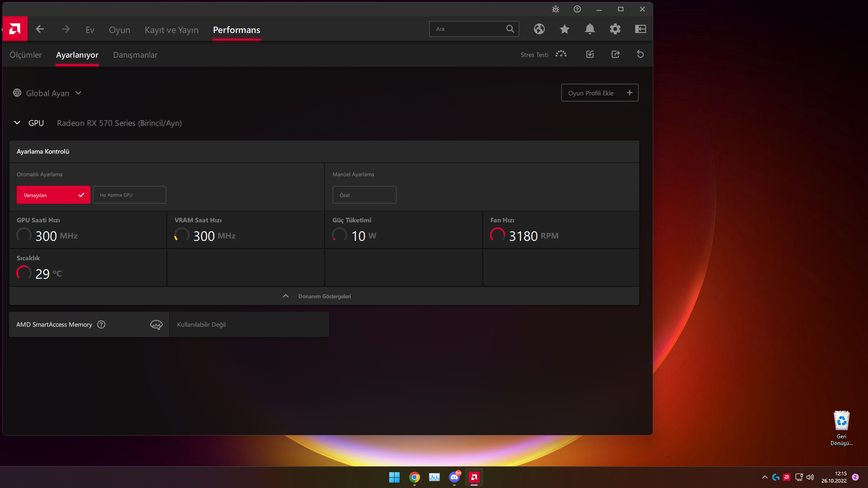Image resolution: width=868 pixels, height=488 pixels.
Task: Open the Performans tab
Action: pyautogui.click(x=236, y=30)
